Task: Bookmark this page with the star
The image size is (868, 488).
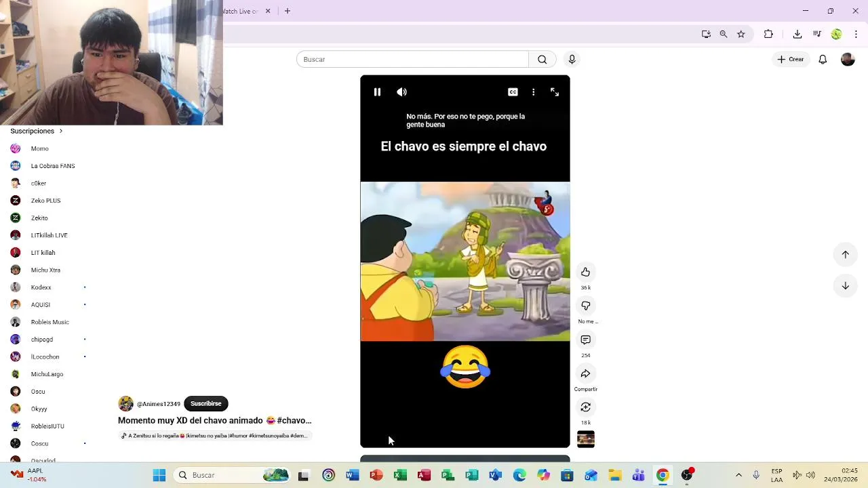Action: pyautogui.click(x=741, y=34)
